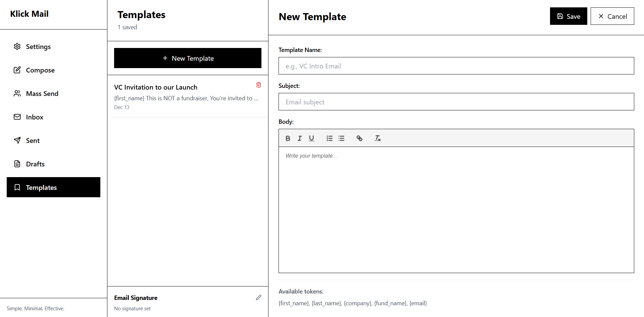This screenshot has height=317, width=644.
Task: Insert a hyperlink in the body editor
Action: pos(359,138)
